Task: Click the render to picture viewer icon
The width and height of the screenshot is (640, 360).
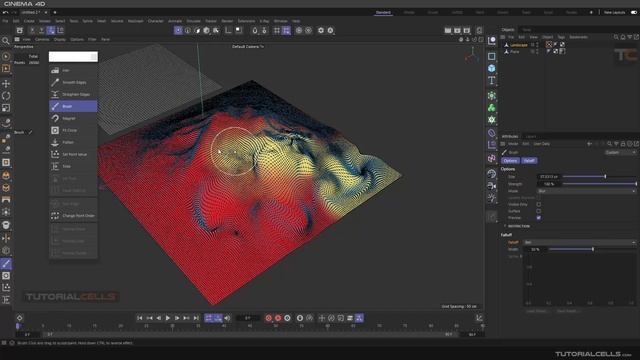Action: (x=457, y=30)
